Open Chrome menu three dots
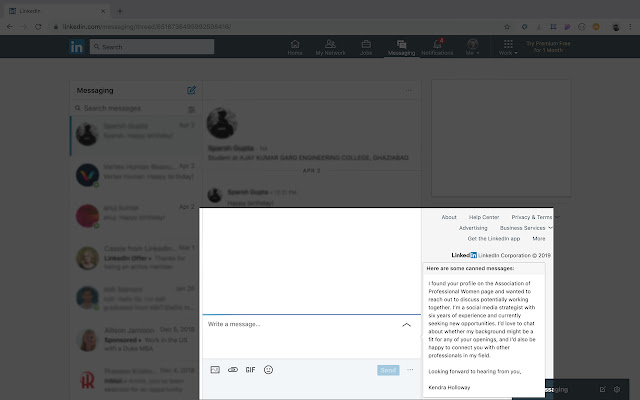640x400 pixels. coord(630,27)
